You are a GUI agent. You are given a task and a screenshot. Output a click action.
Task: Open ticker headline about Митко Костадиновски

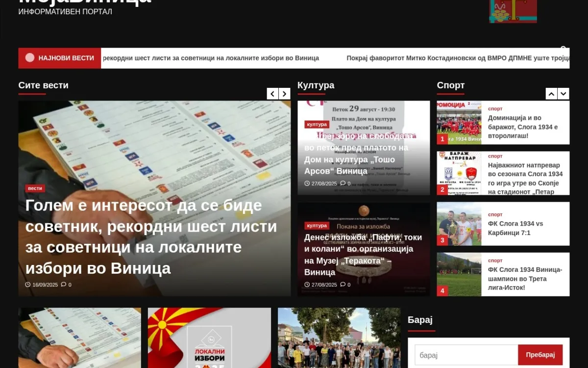tap(458, 58)
